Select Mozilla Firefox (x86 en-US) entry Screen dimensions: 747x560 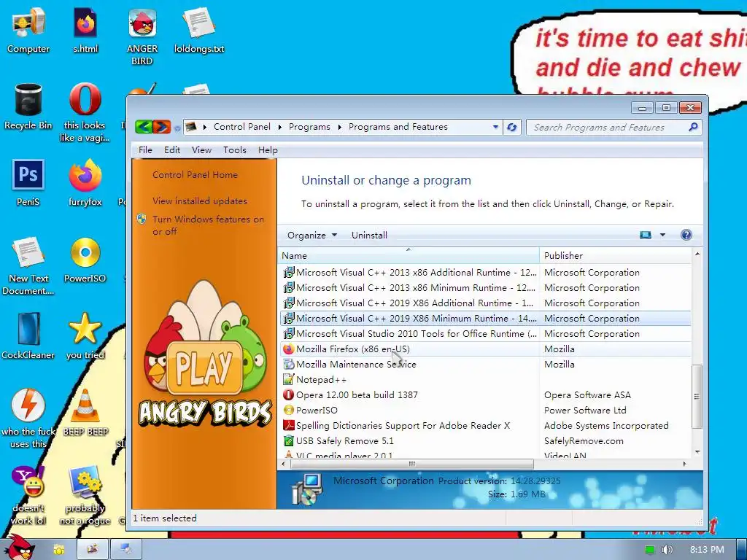tap(485, 349)
